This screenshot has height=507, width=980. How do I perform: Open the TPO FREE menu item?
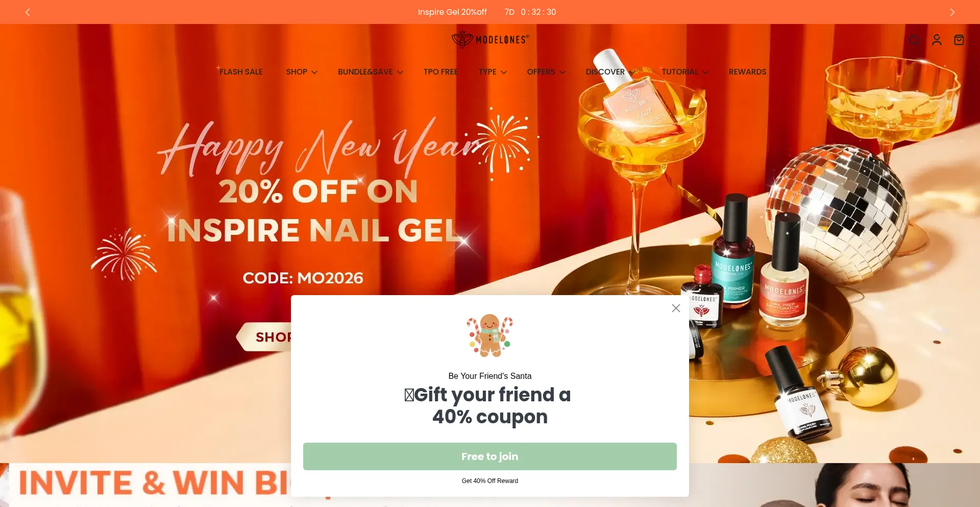tap(440, 72)
